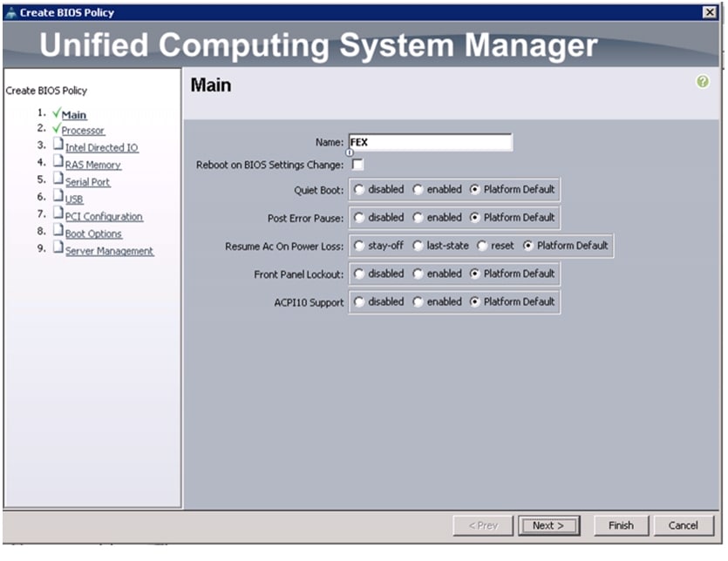Click the Resume Ac On Power Loss label
The height and width of the screenshot is (561, 728).
284,247
